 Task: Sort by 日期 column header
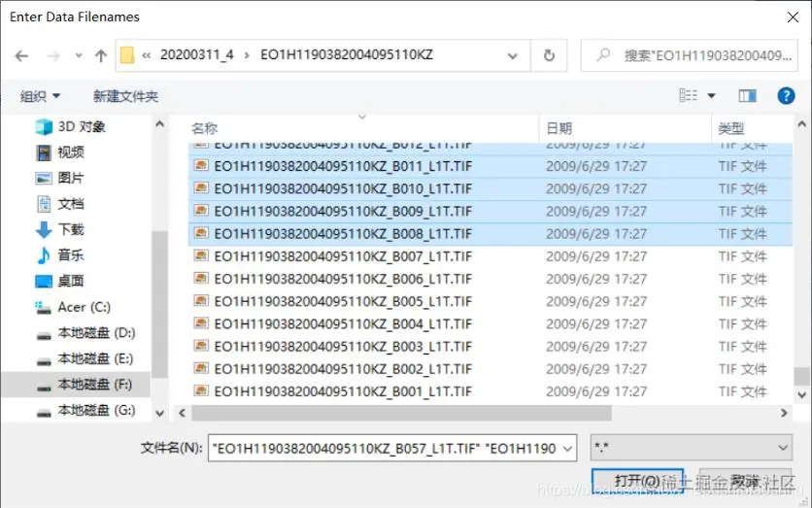tap(559, 128)
